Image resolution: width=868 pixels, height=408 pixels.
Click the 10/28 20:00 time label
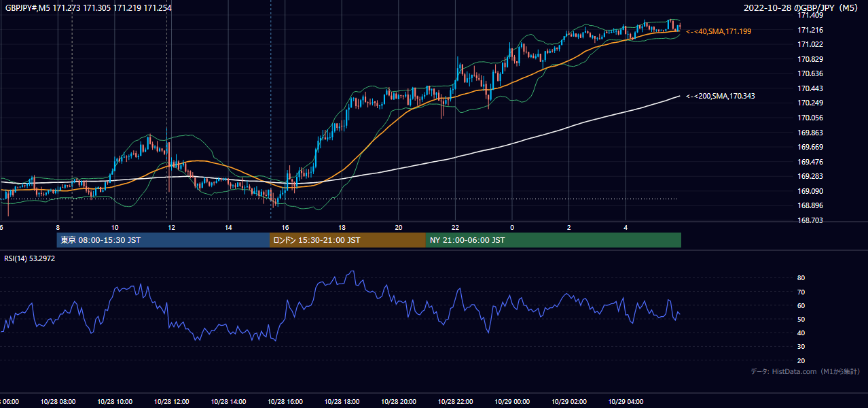tap(399, 401)
